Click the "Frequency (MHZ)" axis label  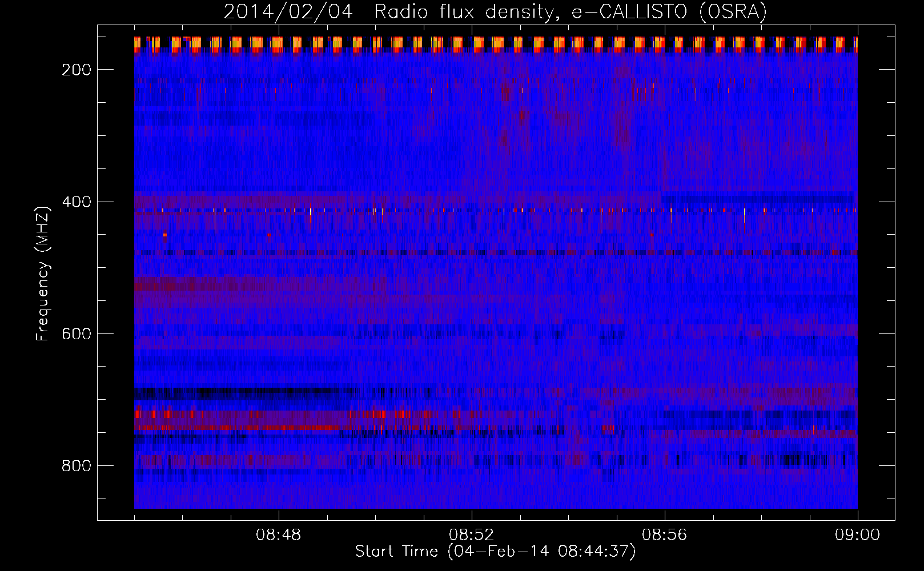coord(43,274)
